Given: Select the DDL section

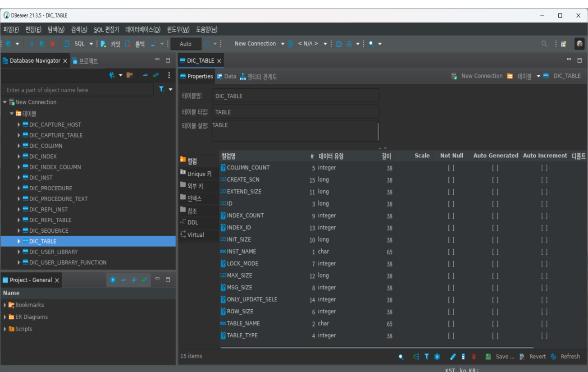Looking at the screenshot, I should click(x=196, y=222).
